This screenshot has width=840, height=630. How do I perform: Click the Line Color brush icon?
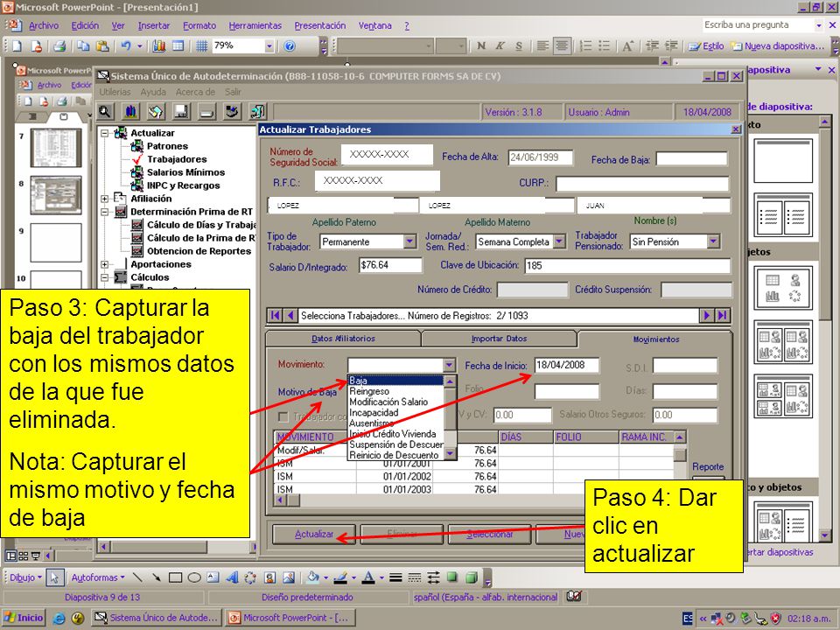point(340,577)
